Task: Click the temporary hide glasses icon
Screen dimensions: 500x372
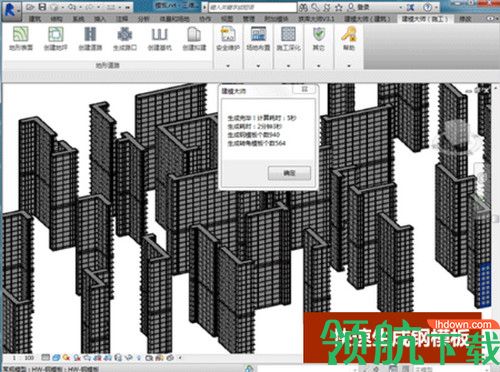Action: 128,358
